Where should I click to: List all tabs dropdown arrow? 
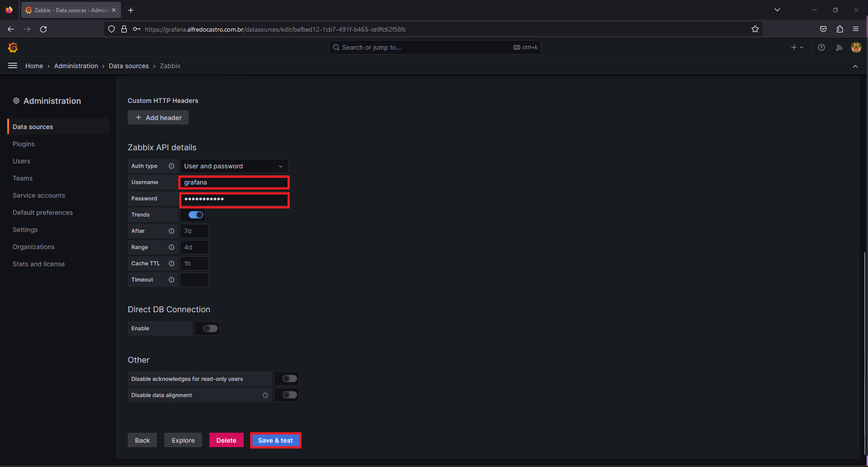[777, 10]
